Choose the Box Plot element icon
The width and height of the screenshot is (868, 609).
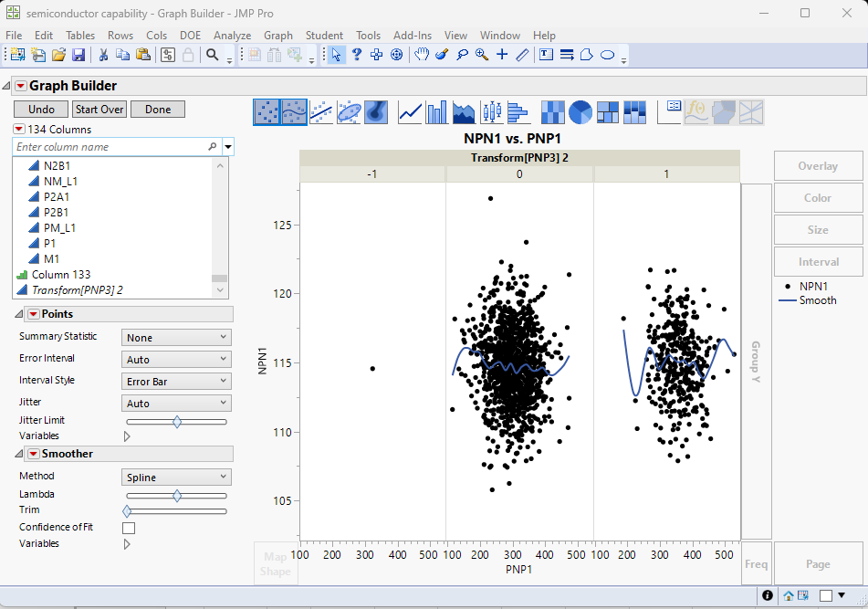click(492, 112)
